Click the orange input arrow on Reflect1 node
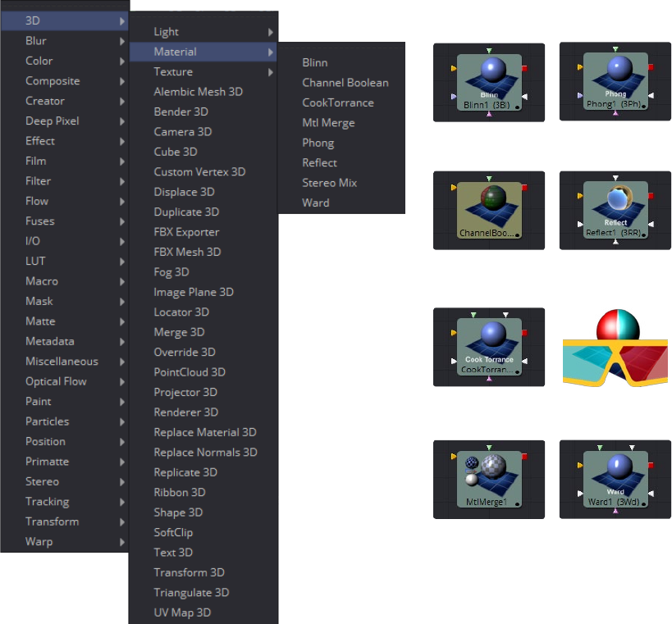This screenshot has height=624, width=672. [x=580, y=196]
